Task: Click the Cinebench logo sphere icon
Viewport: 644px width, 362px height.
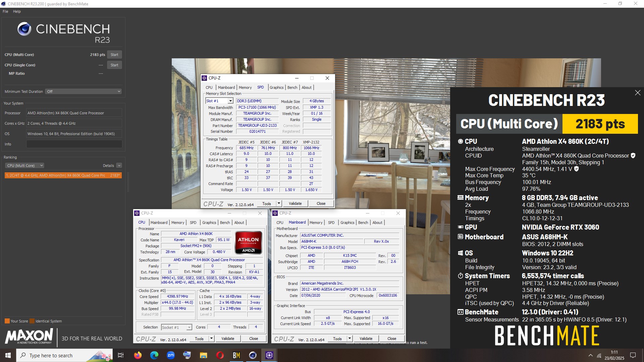Action: [x=24, y=29]
